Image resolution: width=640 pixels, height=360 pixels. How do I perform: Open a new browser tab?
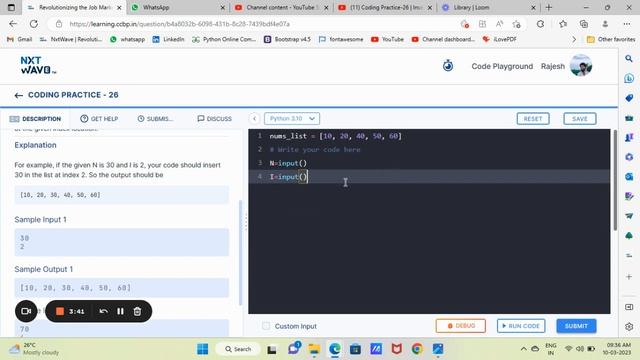[549, 7]
